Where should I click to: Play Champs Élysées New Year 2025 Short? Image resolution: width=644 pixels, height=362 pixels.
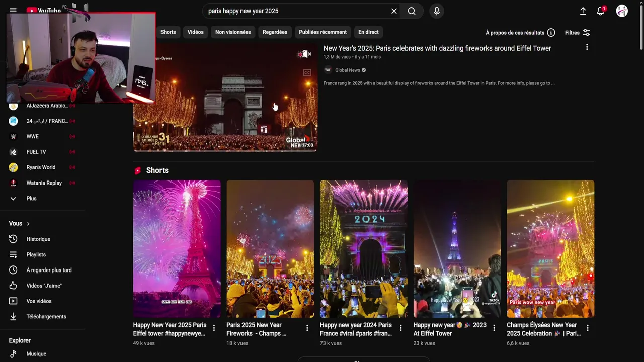(550, 249)
